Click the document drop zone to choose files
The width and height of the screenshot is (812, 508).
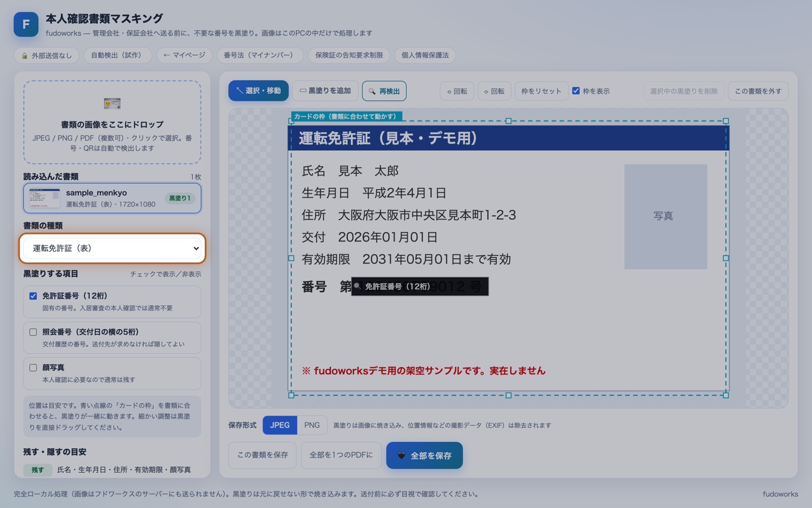pyautogui.click(x=112, y=122)
